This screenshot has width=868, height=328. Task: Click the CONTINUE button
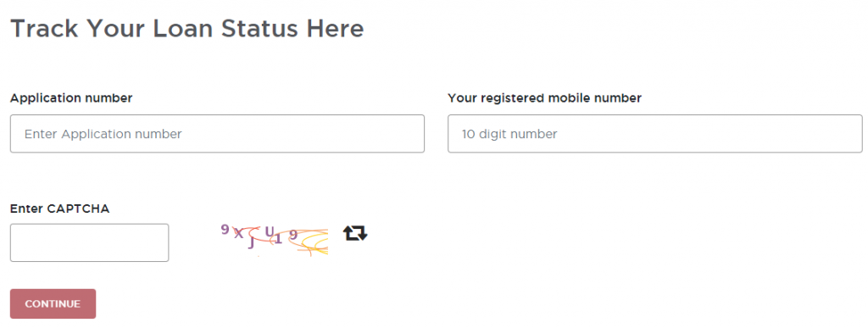click(x=53, y=303)
